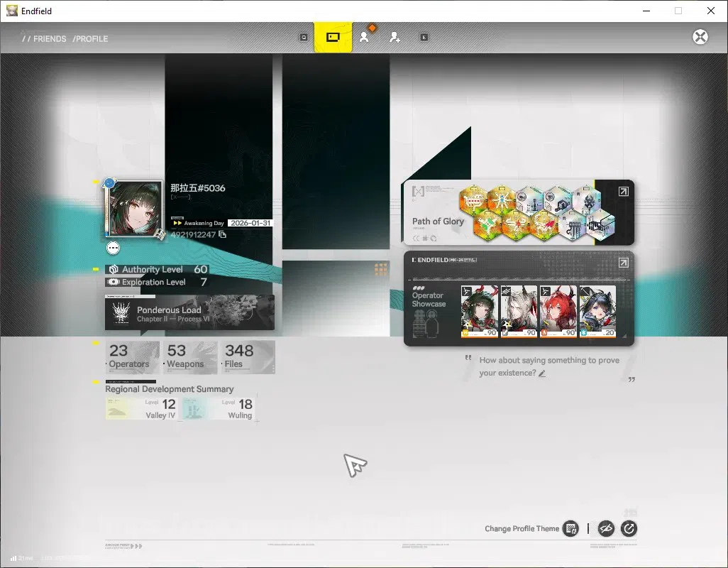This screenshot has height=568, width=728.
Task: Click the Change Profile Theme button icon
Action: pos(570,528)
